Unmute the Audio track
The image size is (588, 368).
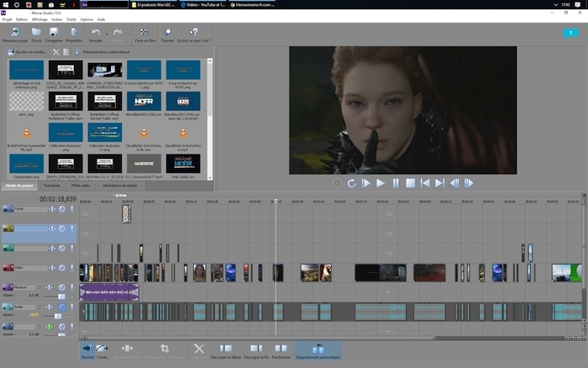click(62, 307)
